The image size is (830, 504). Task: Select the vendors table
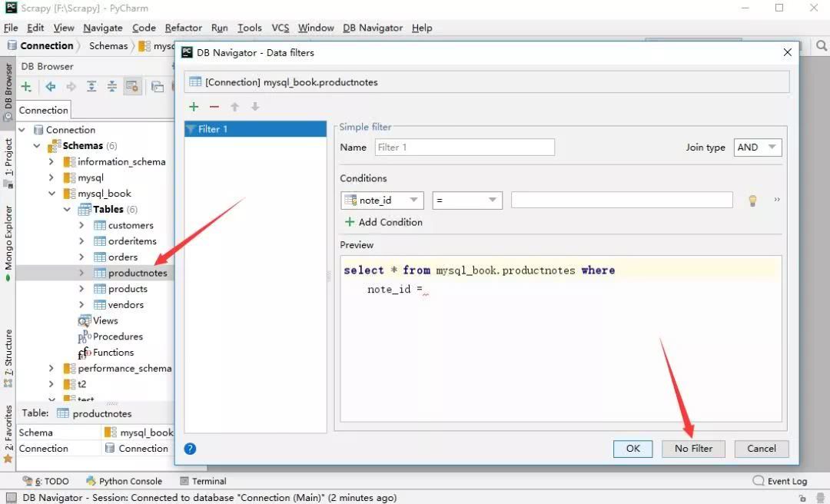click(x=125, y=304)
